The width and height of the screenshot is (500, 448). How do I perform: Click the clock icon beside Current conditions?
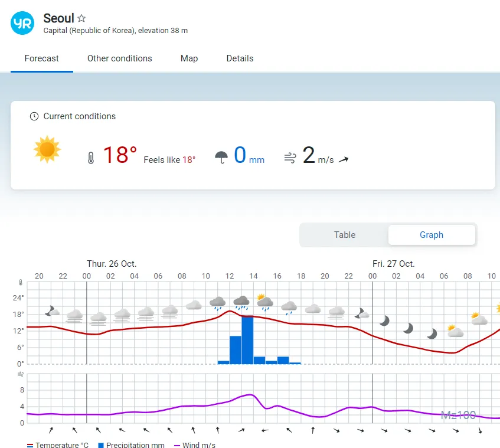point(34,116)
